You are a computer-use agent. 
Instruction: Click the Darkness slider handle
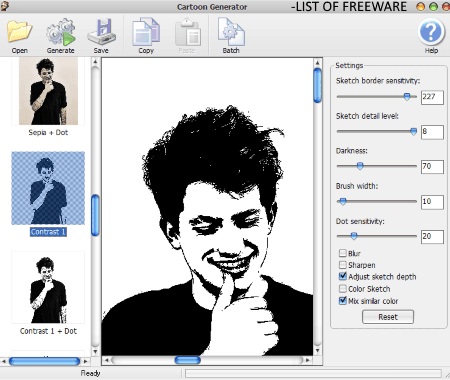tap(360, 166)
